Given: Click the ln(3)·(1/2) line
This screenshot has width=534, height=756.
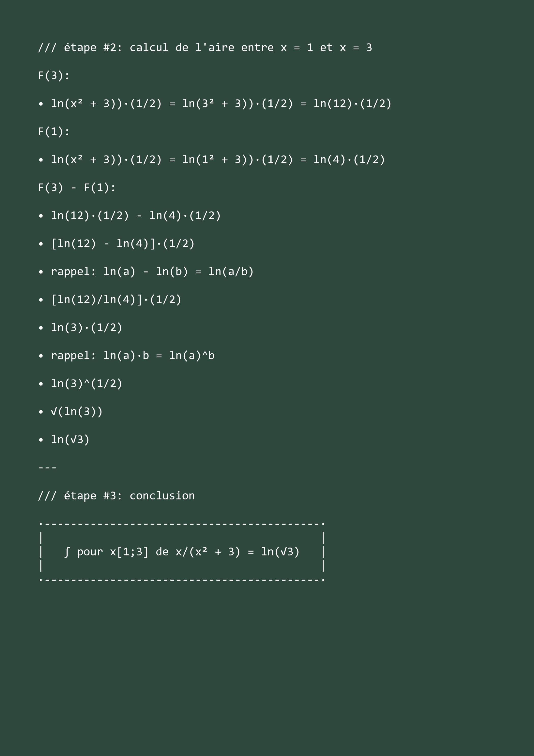Looking at the screenshot, I should coord(80,328).
